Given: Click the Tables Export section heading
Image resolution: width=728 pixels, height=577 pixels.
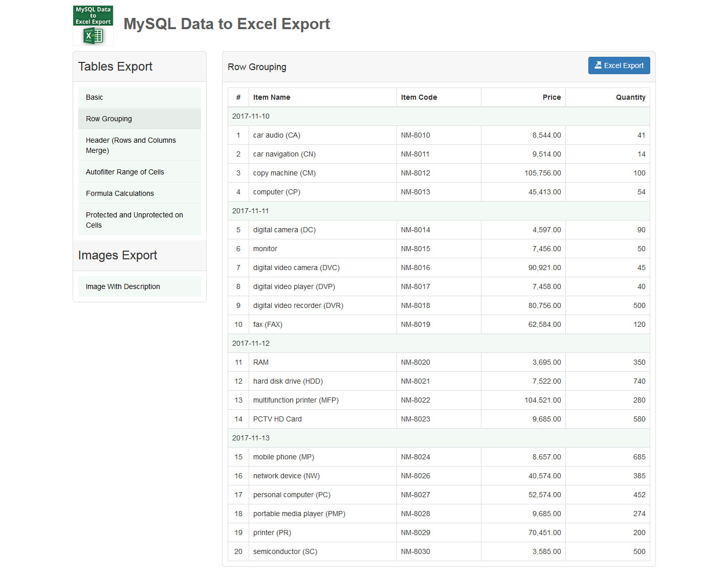Looking at the screenshot, I should point(115,66).
